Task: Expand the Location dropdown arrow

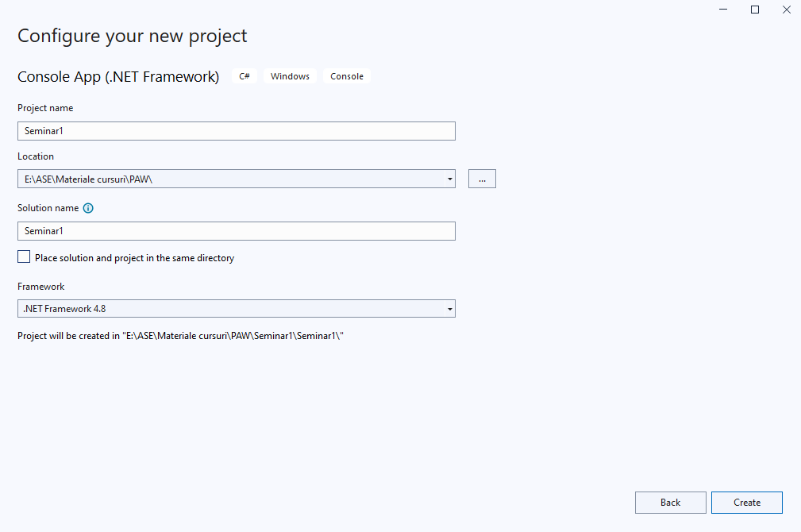Action: [x=450, y=179]
